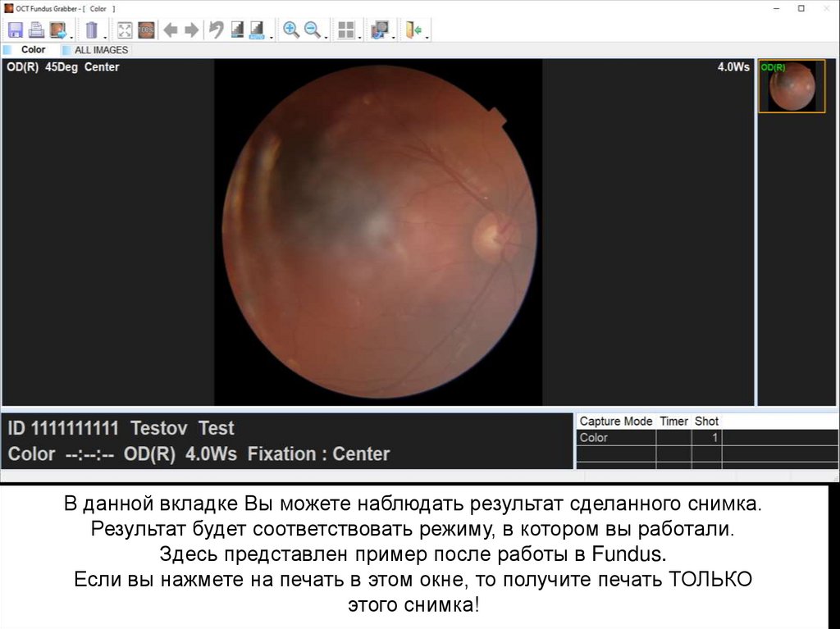Switch to the ALL IMAGES tab
The width and height of the screenshot is (840, 629).
(101, 50)
